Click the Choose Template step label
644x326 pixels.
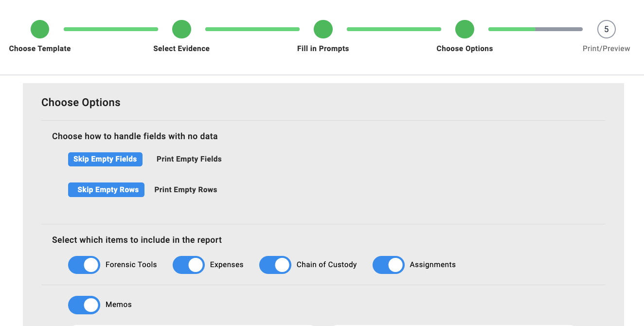point(40,49)
